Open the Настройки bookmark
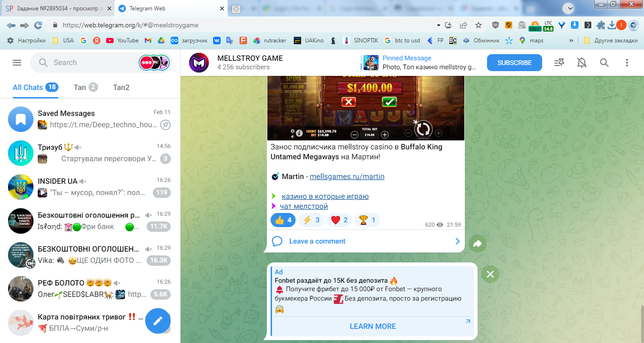 tap(26, 41)
